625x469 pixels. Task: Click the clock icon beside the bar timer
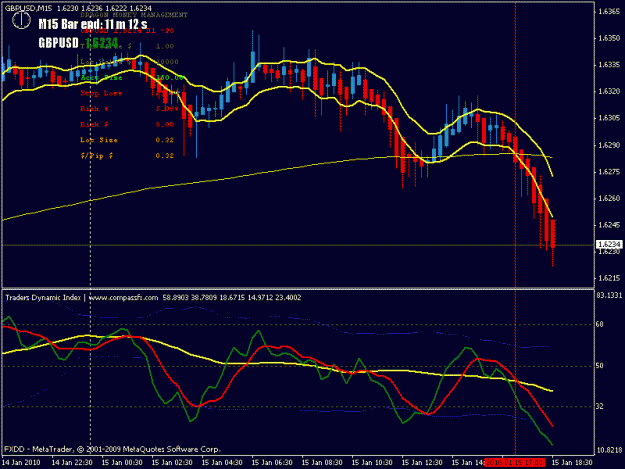click(21, 20)
